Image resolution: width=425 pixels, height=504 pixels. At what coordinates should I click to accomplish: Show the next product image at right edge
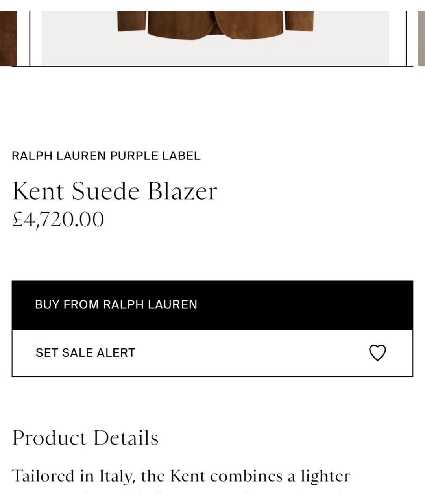point(421,38)
